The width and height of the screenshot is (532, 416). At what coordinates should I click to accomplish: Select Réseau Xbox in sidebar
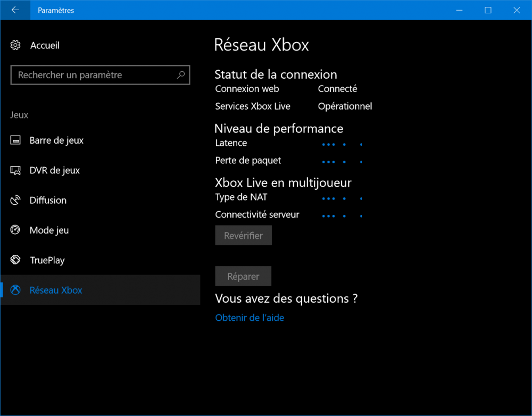101,290
